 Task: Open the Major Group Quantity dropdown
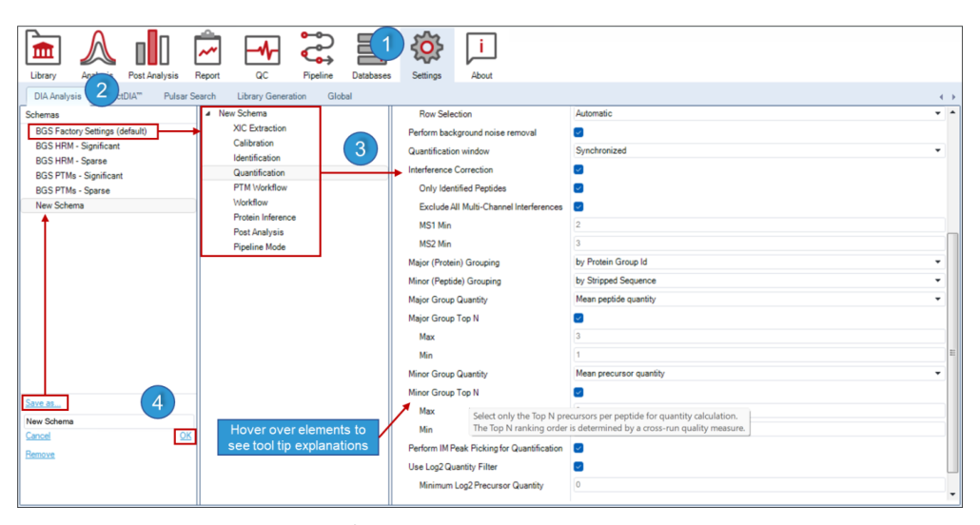758,300
